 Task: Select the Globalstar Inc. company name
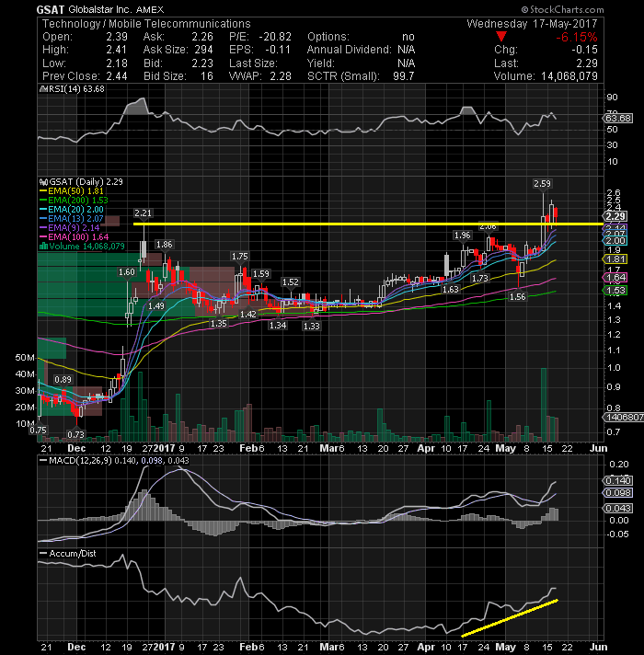coord(100,9)
